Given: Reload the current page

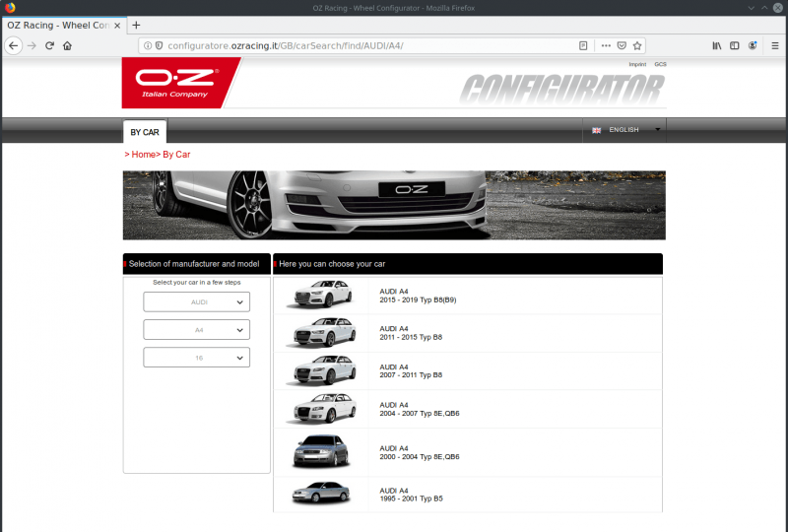Looking at the screenshot, I should pyautogui.click(x=49, y=45).
